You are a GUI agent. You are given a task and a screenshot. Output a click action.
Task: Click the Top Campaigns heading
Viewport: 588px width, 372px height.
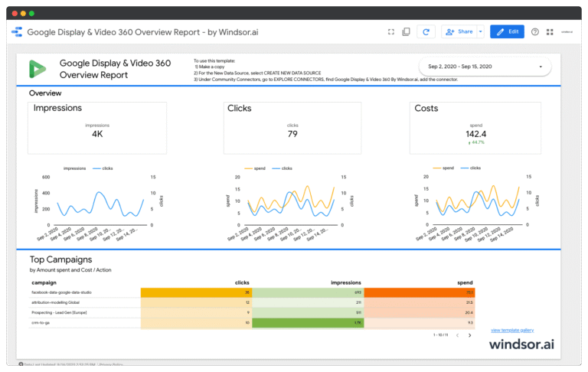(60, 259)
